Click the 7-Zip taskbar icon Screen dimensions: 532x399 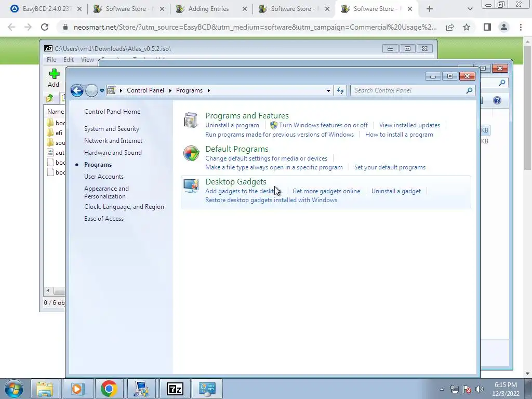click(175, 389)
